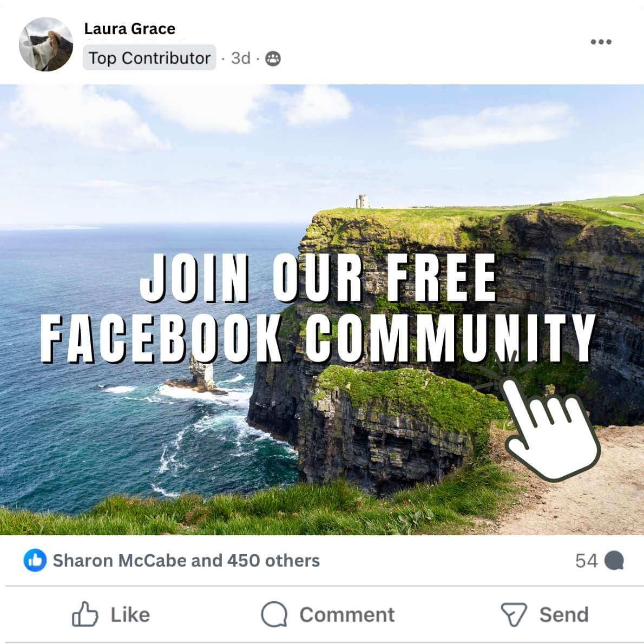Click the Comment button label

point(347,615)
